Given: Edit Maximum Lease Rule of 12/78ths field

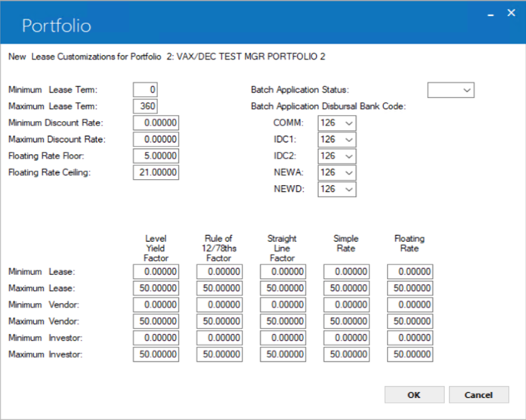Looking at the screenshot, I should pyautogui.click(x=219, y=289).
